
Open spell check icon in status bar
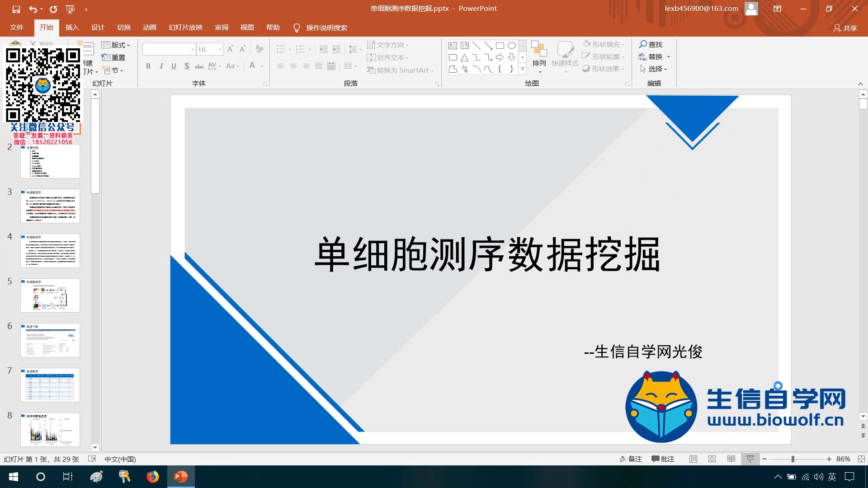pos(92,459)
